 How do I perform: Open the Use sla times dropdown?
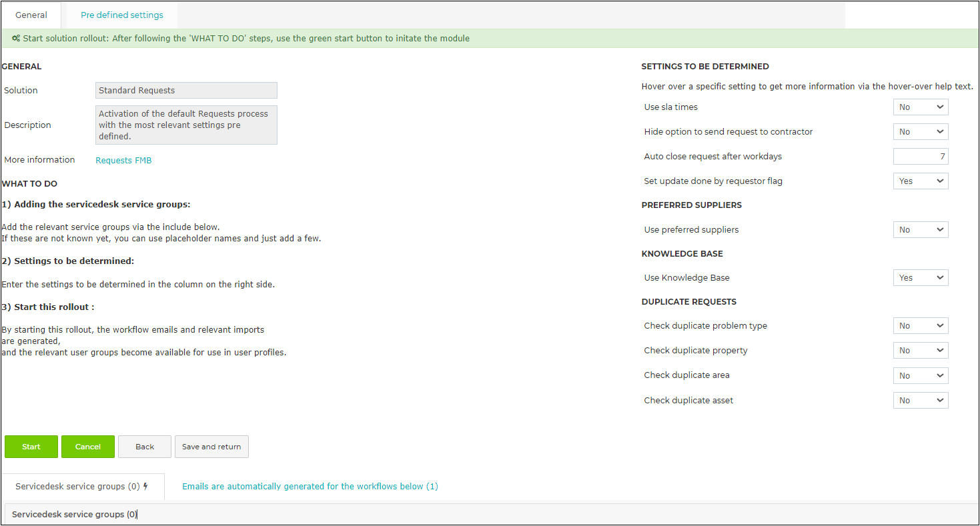[x=921, y=107]
